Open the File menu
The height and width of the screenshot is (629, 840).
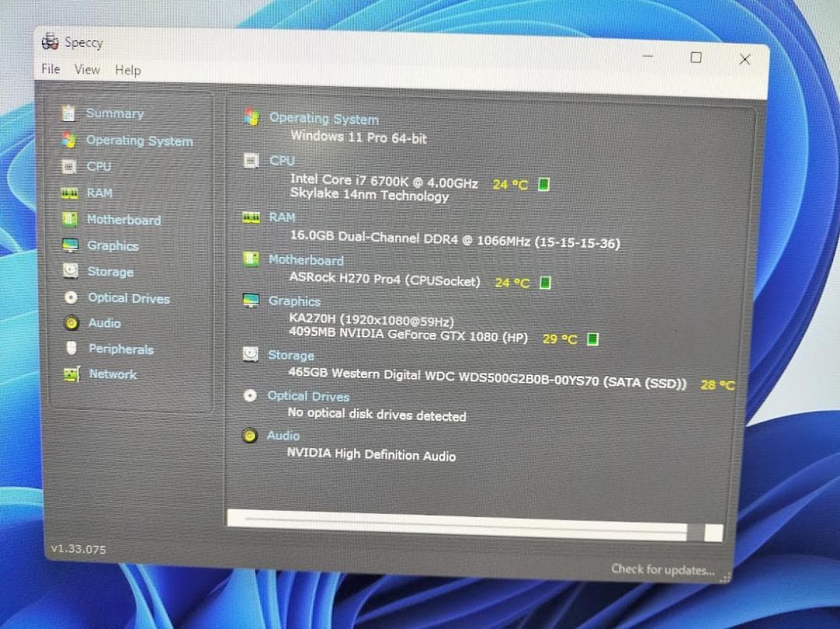coord(51,69)
